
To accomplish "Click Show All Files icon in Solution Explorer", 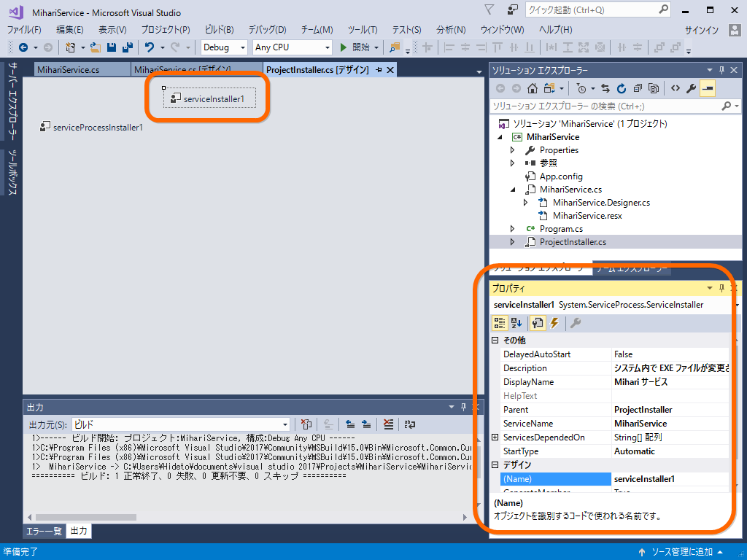I will point(654,88).
